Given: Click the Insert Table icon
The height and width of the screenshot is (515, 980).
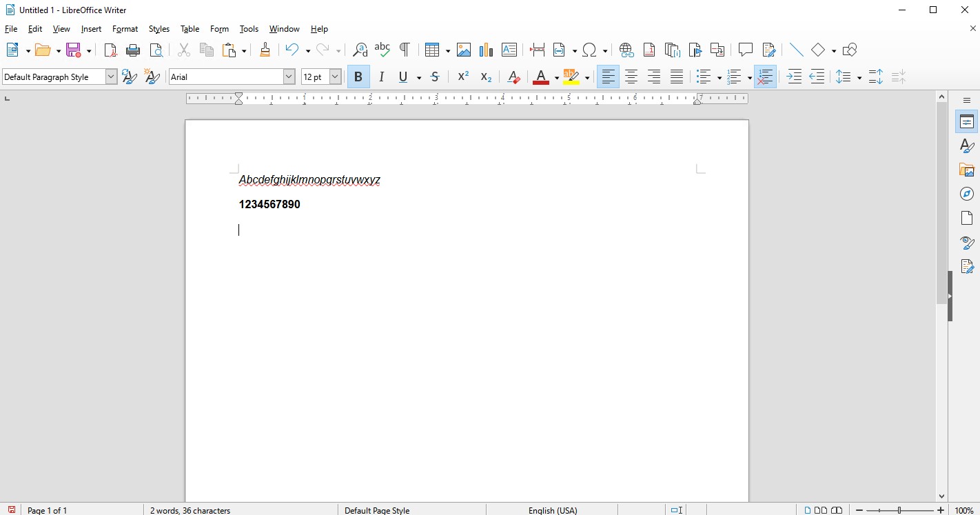Looking at the screenshot, I should [432, 50].
